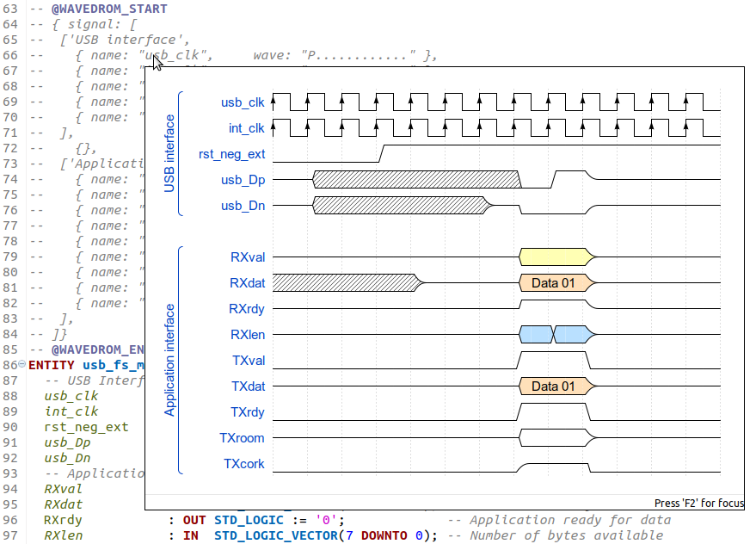The image size is (756, 544).
Task: Place cursor on the @WAVEDROM_END comment
Action: (95, 349)
